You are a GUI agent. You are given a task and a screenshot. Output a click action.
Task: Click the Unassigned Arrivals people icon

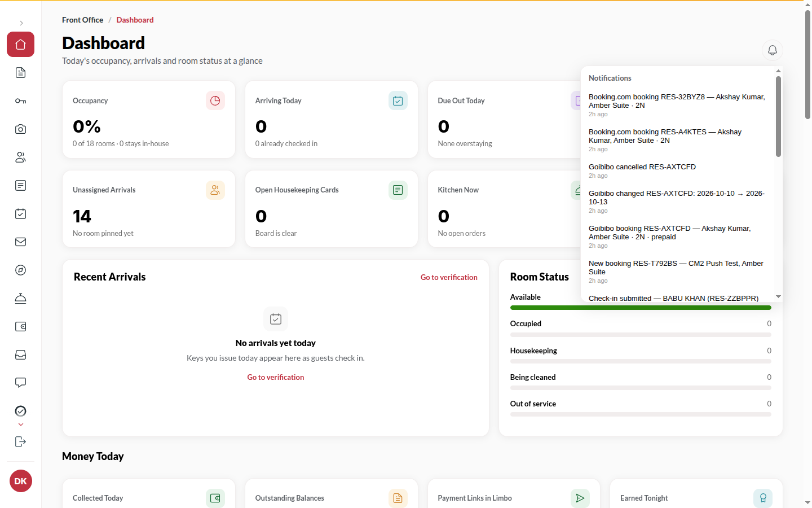215,190
